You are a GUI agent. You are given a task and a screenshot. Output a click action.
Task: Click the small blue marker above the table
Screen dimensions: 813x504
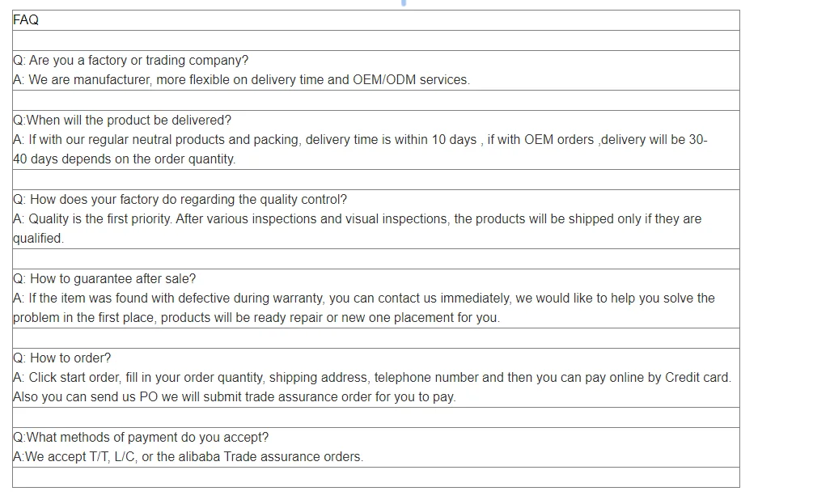(x=404, y=2)
